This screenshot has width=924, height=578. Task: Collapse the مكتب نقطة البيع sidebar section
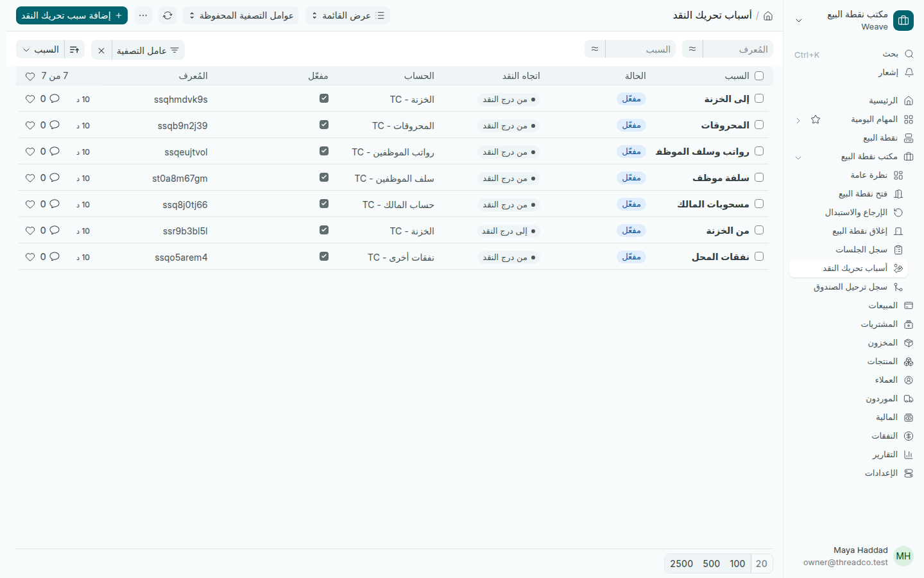(798, 157)
